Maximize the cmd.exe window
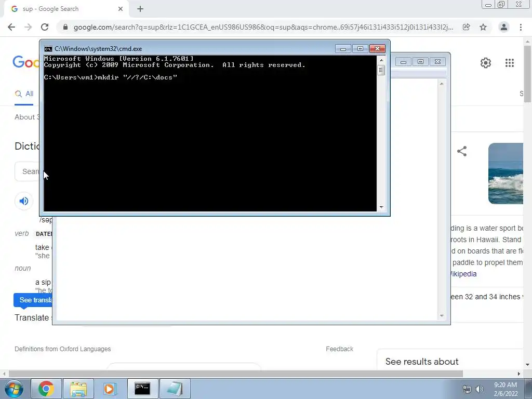532x399 pixels. 360,49
